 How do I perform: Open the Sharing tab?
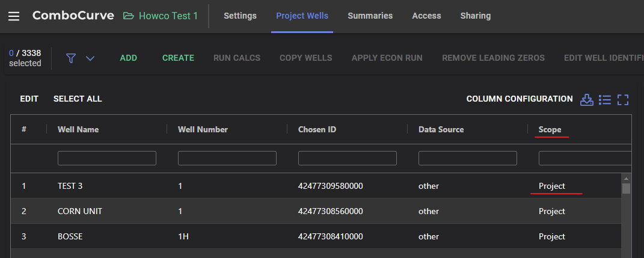(475, 16)
